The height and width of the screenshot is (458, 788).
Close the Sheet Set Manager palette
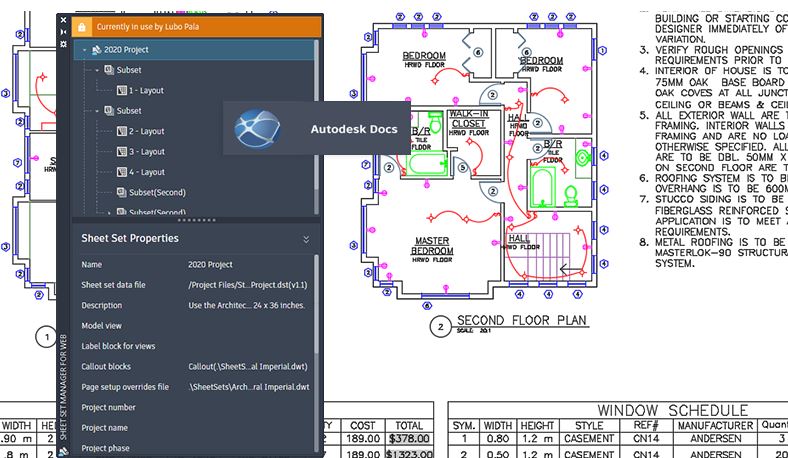[x=64, y=19]
